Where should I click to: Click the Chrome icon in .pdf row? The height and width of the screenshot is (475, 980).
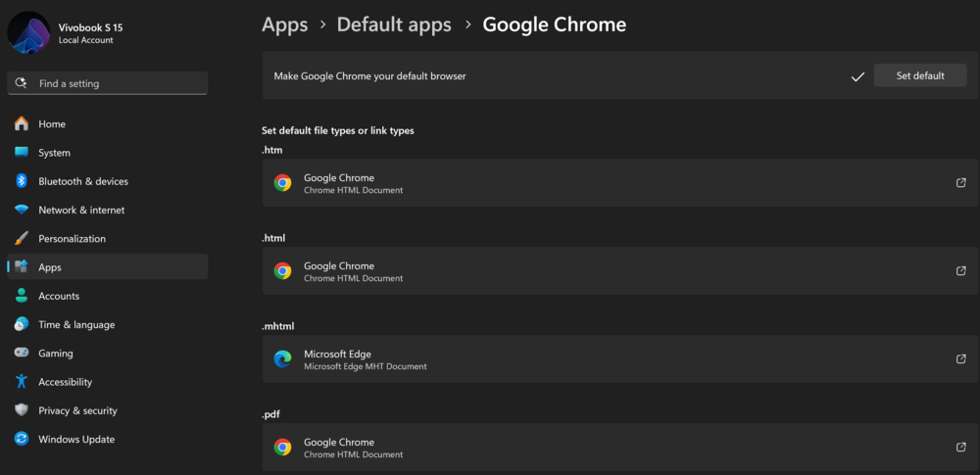point(282,447)
